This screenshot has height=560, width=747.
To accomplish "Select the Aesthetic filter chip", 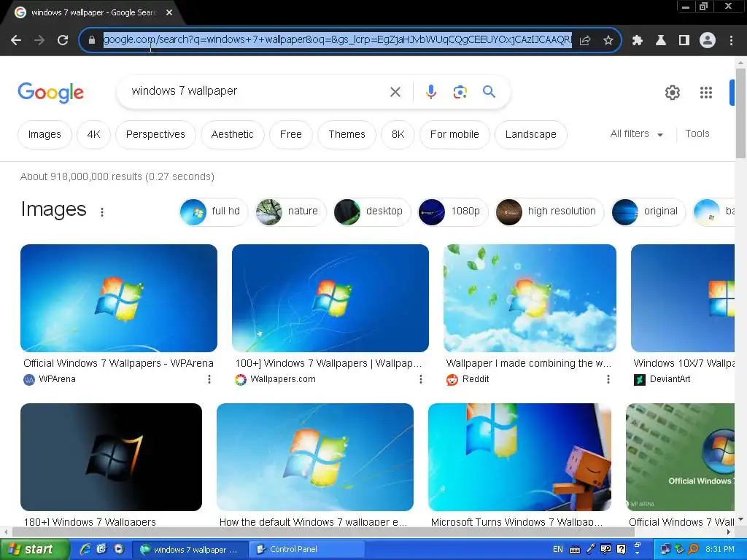I will click(233, 134).
